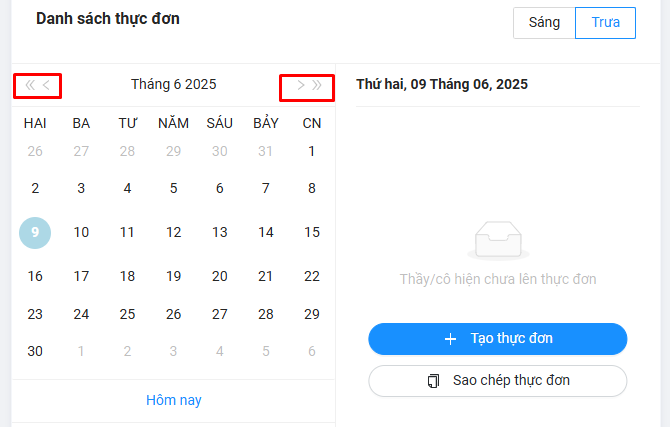Image resolution: width=670 pixels, height=427 pixels.
Task: Pick June 1 in the CN column
Action: click(312, 152)
